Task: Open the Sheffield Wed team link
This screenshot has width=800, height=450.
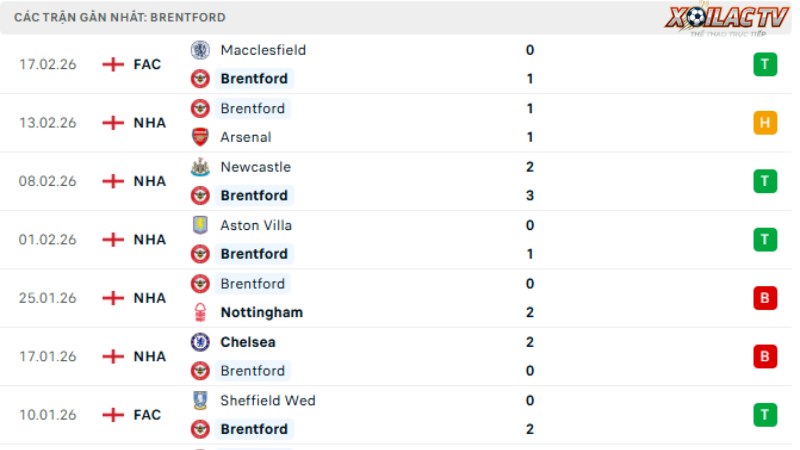Action: coord(267,401)
